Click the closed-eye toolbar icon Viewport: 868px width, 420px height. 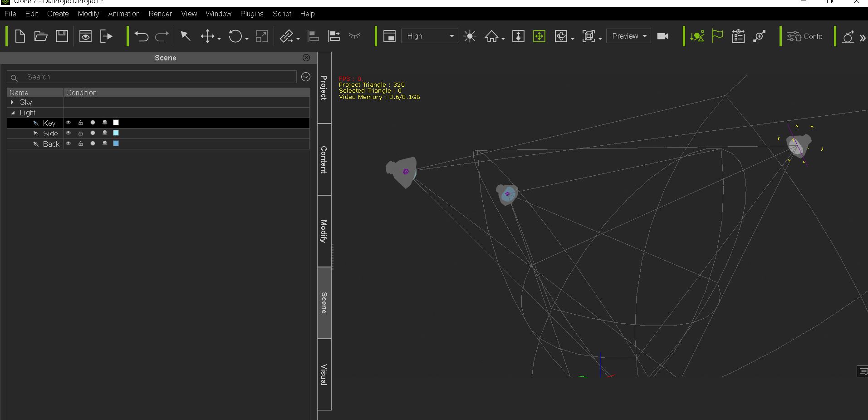354,35
